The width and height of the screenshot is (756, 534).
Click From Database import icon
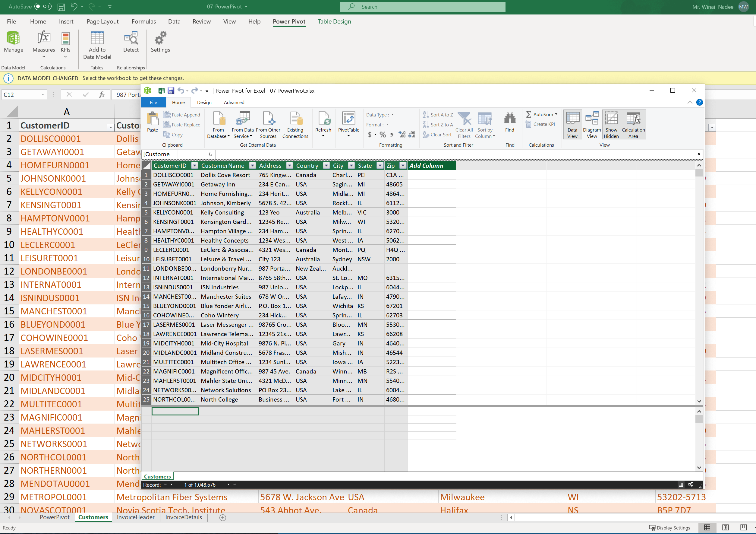pos(218,125)
